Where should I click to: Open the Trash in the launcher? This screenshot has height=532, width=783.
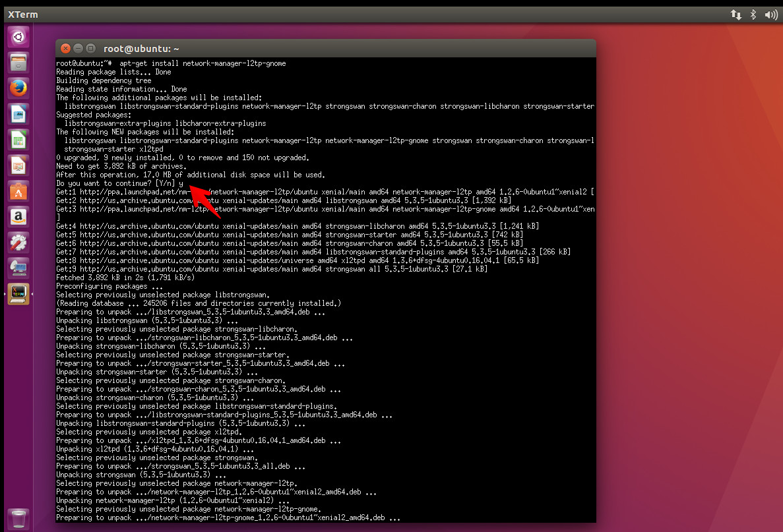(18, 519)
